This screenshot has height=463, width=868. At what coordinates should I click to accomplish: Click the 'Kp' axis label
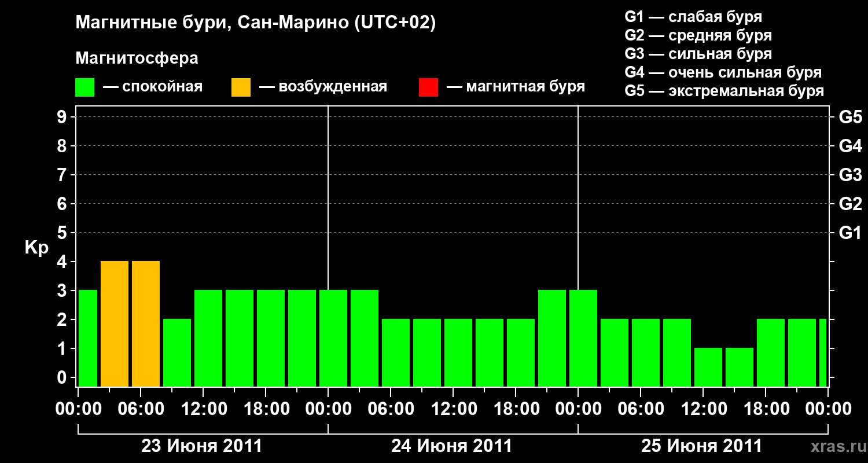coord(36,248)
